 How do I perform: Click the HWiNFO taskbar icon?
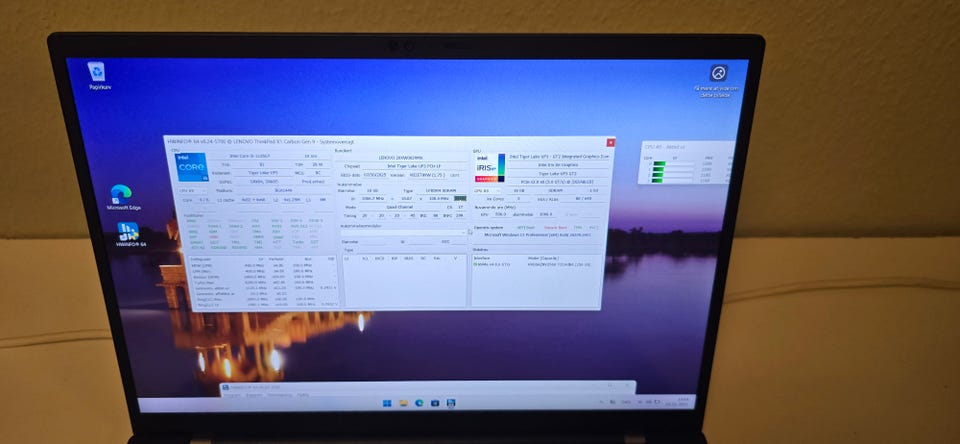coord(451,403)
